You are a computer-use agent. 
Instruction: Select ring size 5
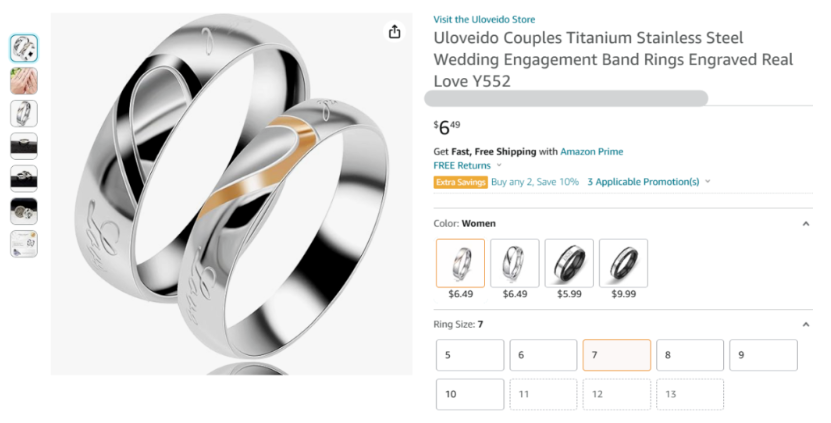(470, 355)
